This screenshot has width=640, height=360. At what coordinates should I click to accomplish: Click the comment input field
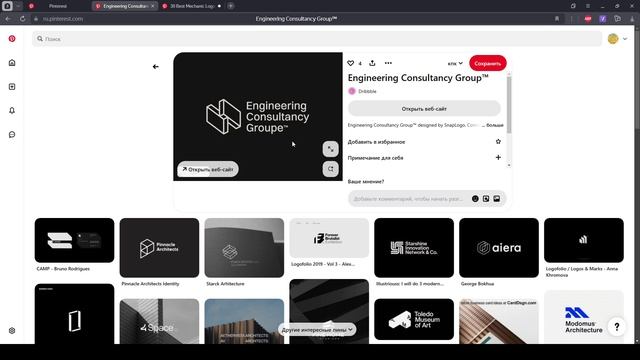pyautogui.click(x=410, y=199)
